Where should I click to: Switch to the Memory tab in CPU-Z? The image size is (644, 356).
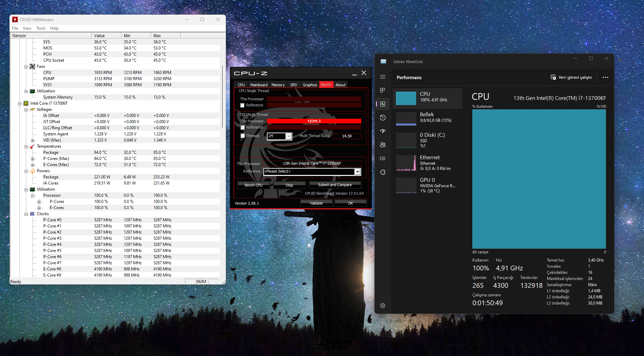pos(278,85)
